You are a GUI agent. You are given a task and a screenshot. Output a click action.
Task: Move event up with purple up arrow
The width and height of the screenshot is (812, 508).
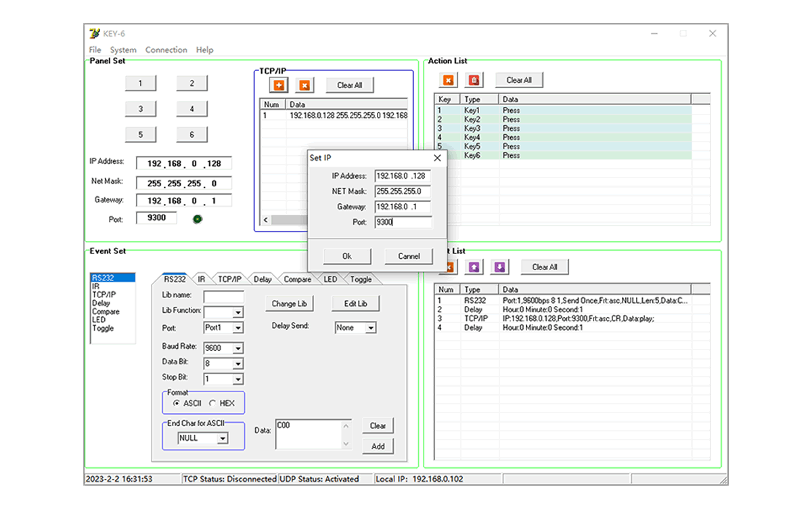(474, 267)
